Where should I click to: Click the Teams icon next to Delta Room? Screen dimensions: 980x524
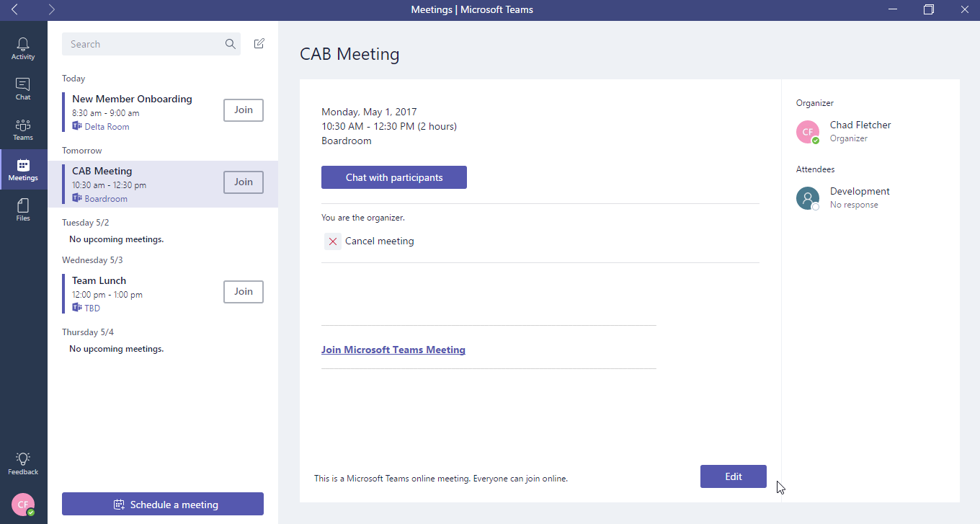[77, 126]
